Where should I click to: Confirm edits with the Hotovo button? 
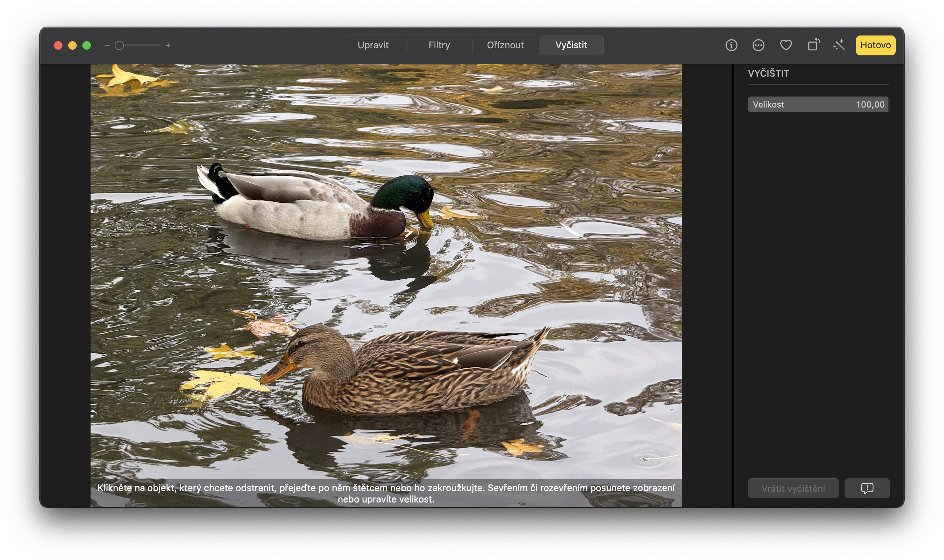(875, 45)
